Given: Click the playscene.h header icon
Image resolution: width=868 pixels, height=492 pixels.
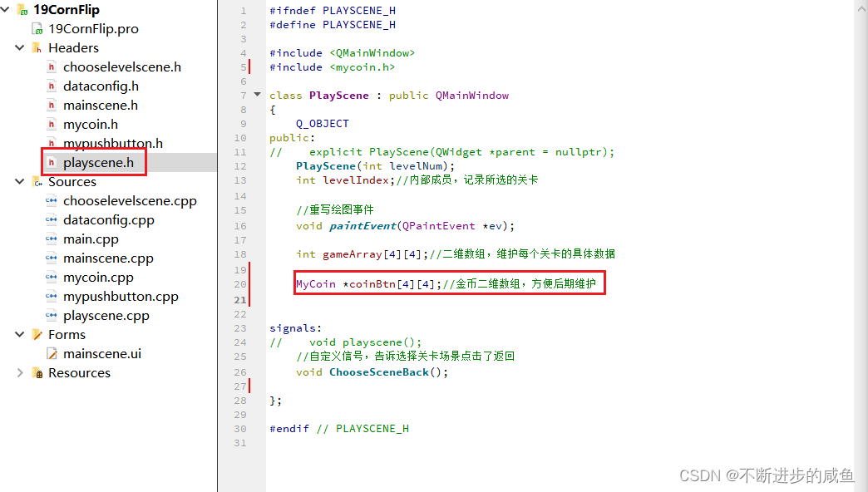Looking at the screenshot, I should (52, 163).
